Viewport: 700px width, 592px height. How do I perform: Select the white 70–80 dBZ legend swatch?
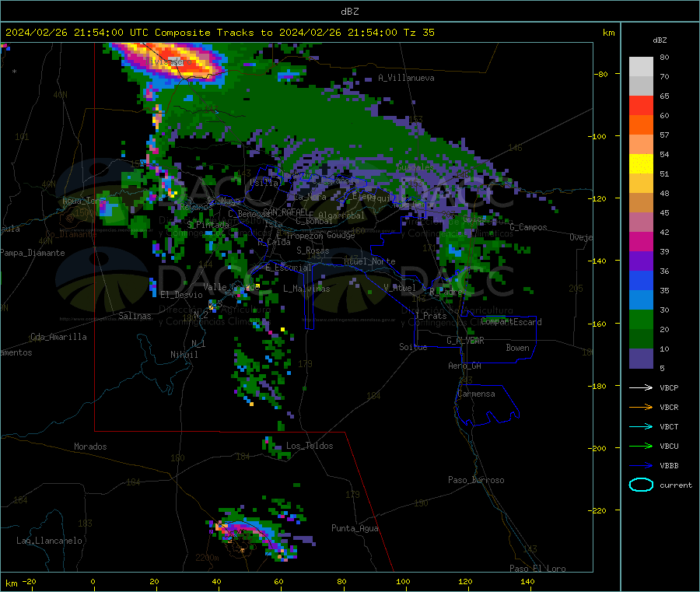tap(641, 67)
